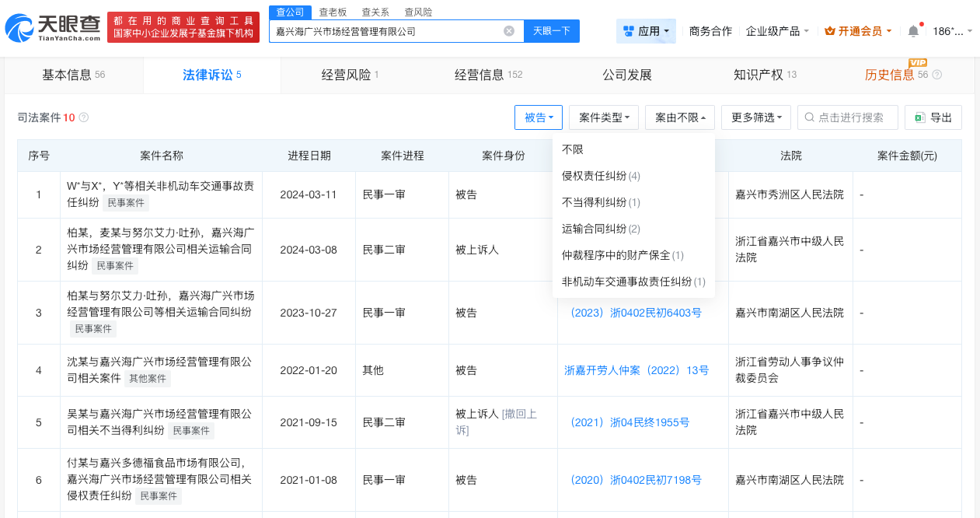Open the 案件类型 filter dropdown
980x518 pixels.
(605, 117)
